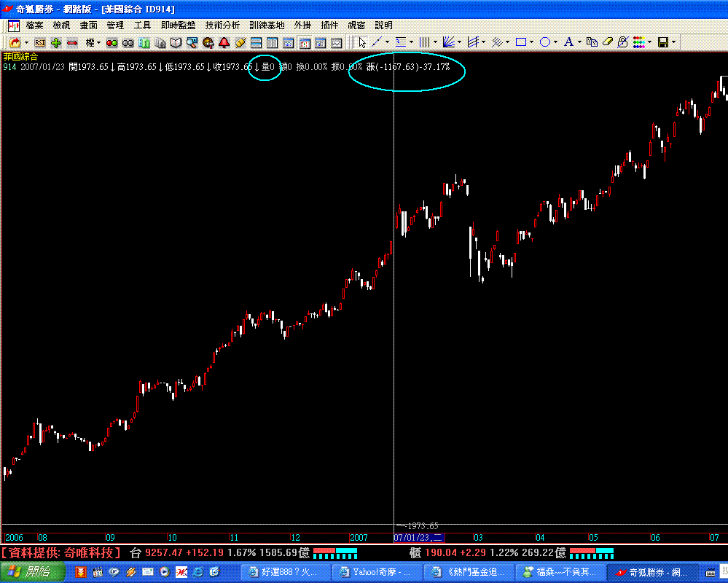Open the 即時監盤 menu
Screen dimensions: 728x583
(178, 26)
